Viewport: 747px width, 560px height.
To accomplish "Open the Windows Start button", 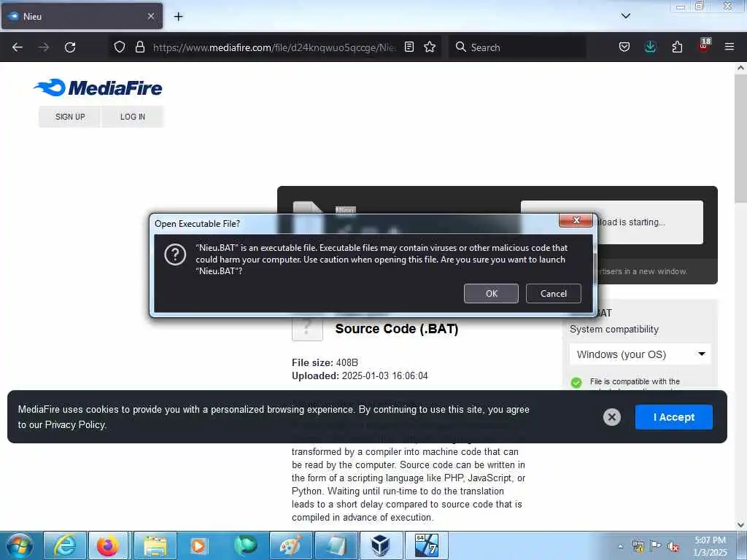I will (20, 545).
